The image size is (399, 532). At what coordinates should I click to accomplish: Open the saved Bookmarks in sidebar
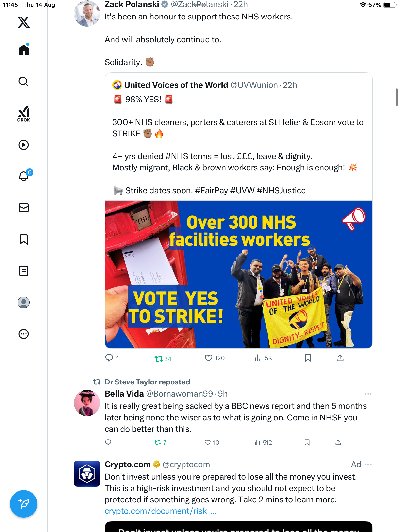click(x=24, y=239)
